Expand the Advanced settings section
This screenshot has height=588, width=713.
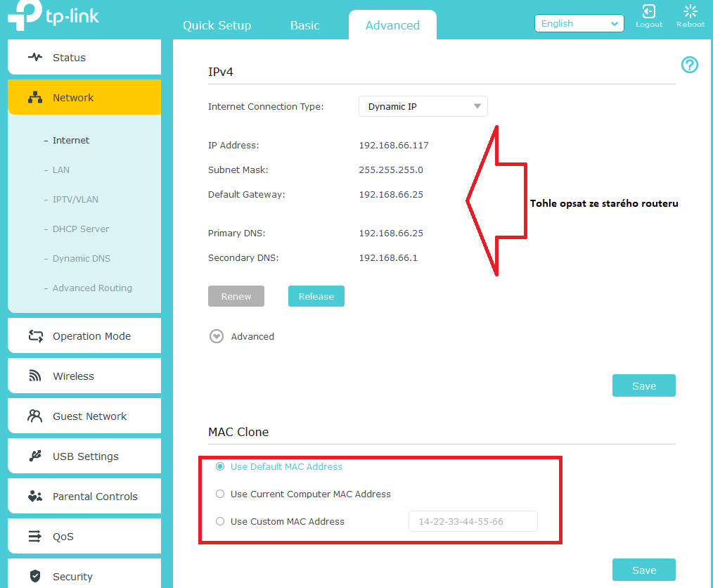217,336
